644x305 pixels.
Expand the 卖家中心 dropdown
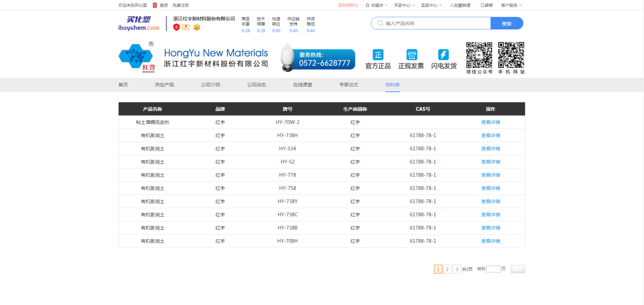[x=431, y=5]
